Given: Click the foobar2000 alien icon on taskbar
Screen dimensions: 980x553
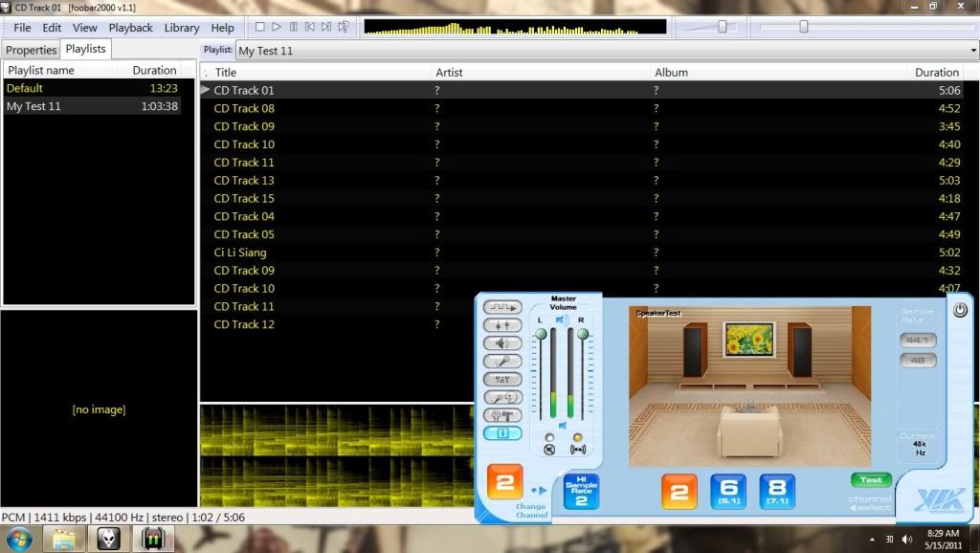Looking at the screenshot, I should [x=108, y=539].
